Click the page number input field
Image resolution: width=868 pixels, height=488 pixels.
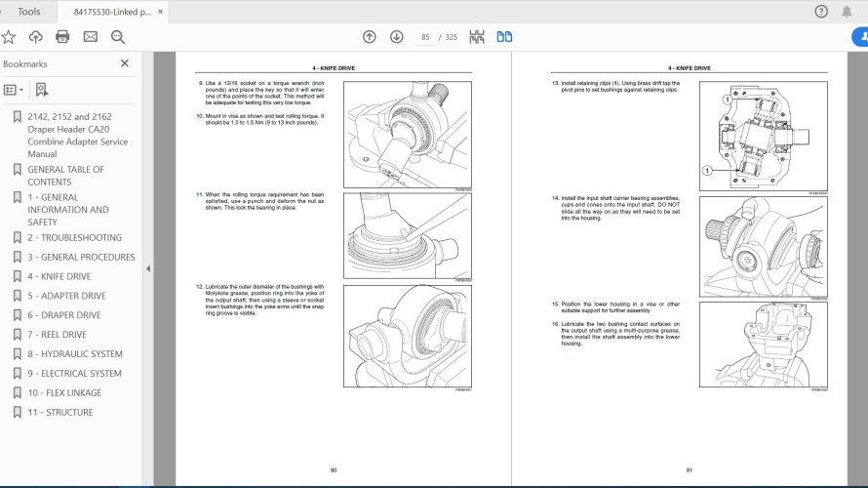click(425, 37)
